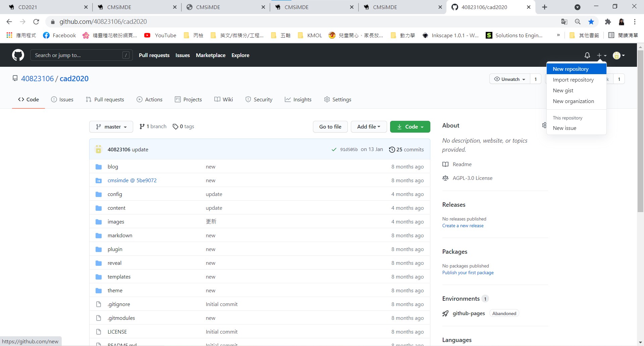This screenshot has height=346, width=644.
Task: Click the Search or jump to field
Action: tap(82, 55)
